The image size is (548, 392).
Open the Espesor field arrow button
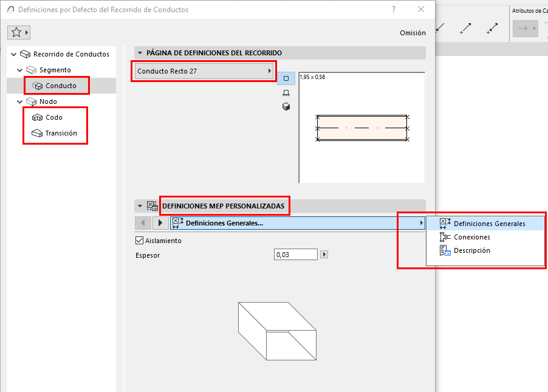[324, 254]
